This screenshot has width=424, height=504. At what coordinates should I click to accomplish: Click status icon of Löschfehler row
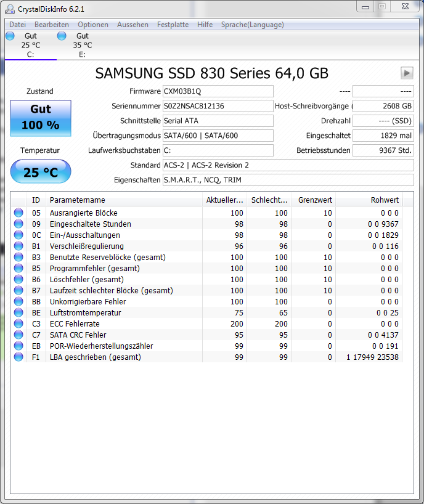pyautogui.click(x=18, y=279)
